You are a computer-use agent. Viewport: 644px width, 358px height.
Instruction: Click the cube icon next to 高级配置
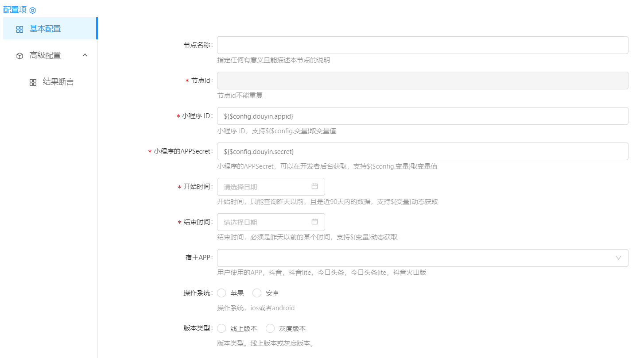(x=19, y=56)
